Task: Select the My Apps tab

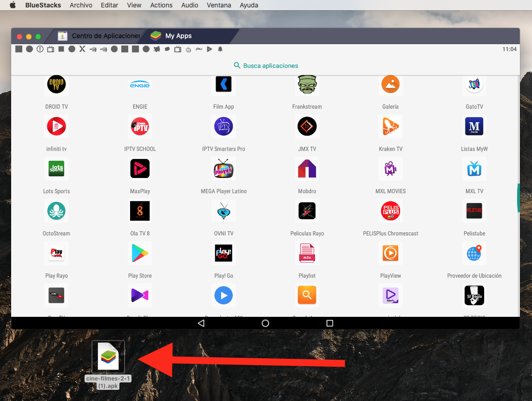Action: pos(178,36)
